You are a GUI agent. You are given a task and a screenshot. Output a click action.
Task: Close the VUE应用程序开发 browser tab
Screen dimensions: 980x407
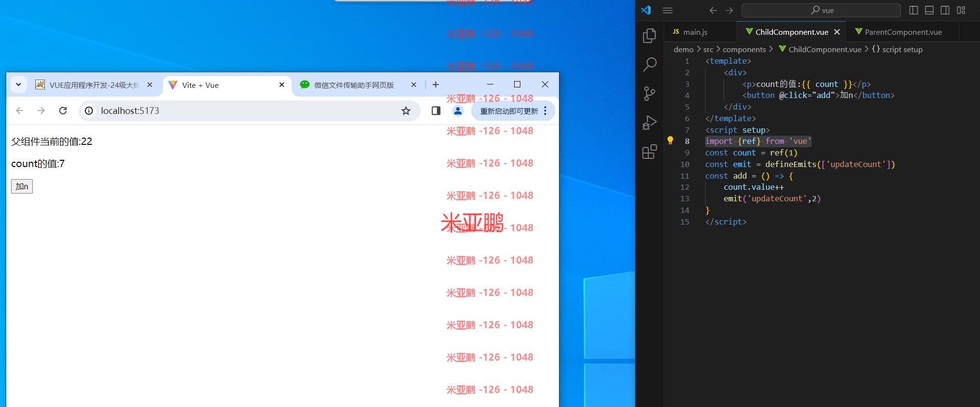coord(150,84)
